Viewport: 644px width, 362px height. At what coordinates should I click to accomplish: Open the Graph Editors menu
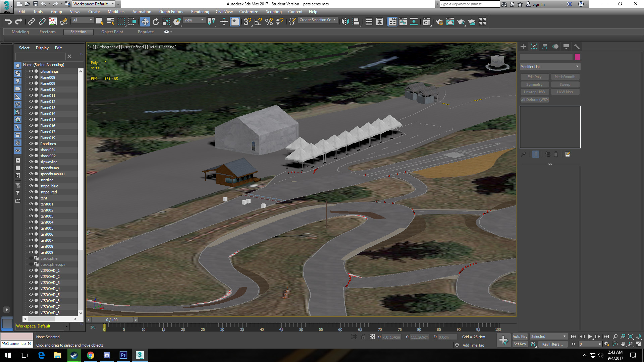coord(171,12)
